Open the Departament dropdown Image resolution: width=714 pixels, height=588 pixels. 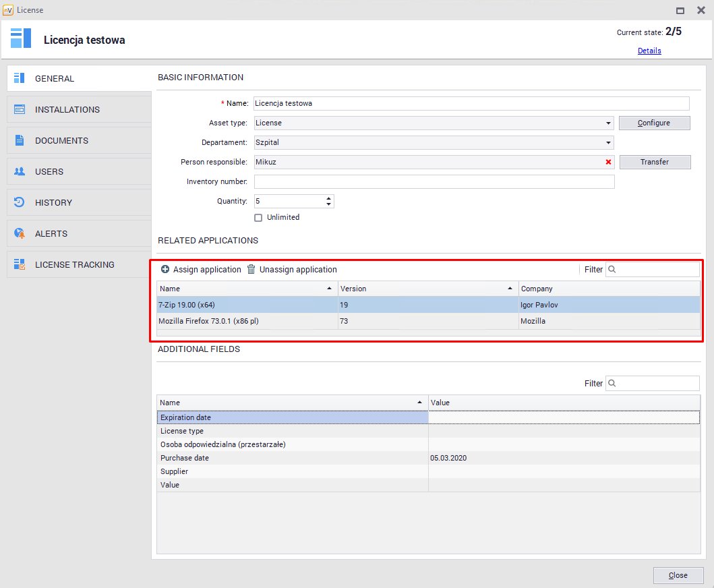(x=608, y=143)
